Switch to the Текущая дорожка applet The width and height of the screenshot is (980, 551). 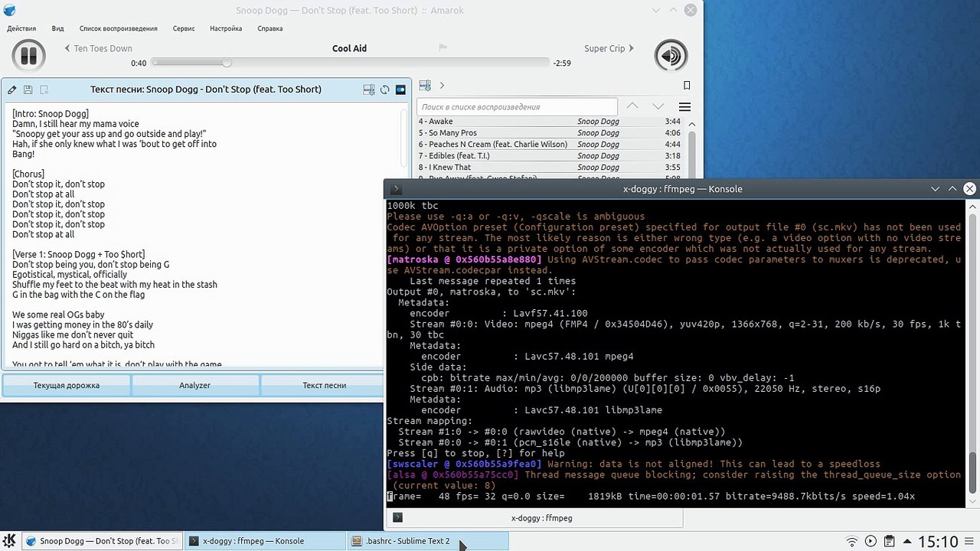[67, 385]
